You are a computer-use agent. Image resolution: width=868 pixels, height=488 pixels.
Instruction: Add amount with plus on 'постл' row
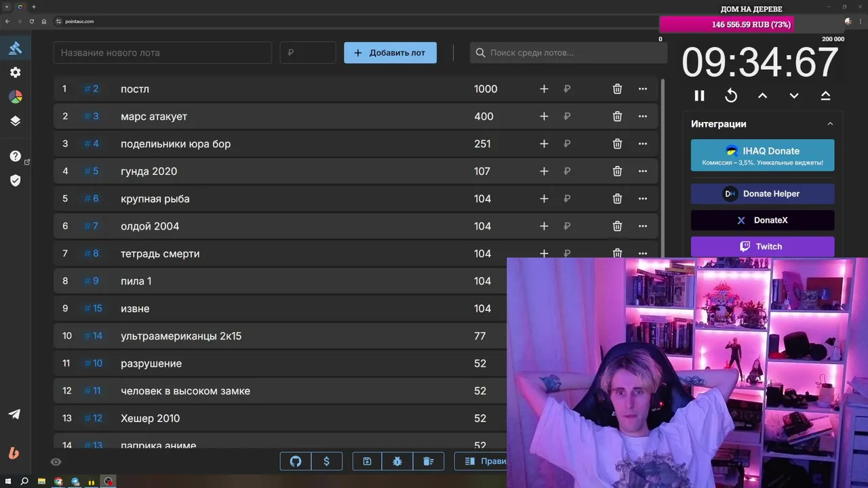tap(544, 89)
